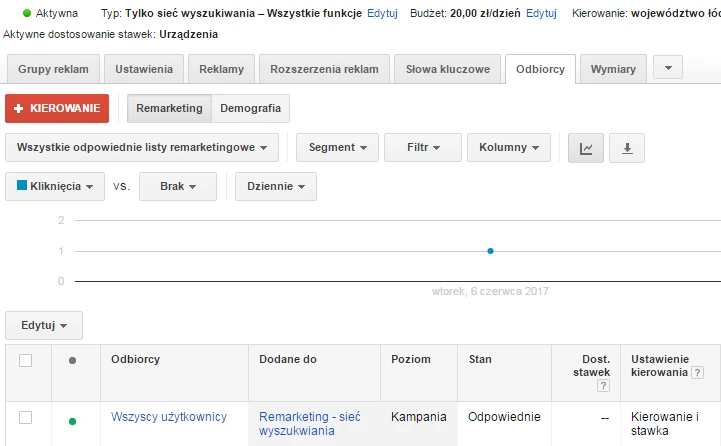Image resolution: width=721 pixels, height=446 pixels.
Task: Click the blue data point on chart
Action: click(x=490, y=251)
